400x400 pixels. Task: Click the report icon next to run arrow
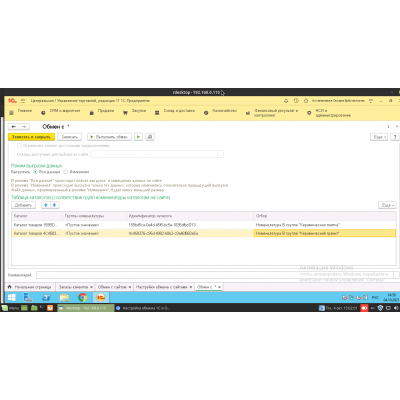150,137
